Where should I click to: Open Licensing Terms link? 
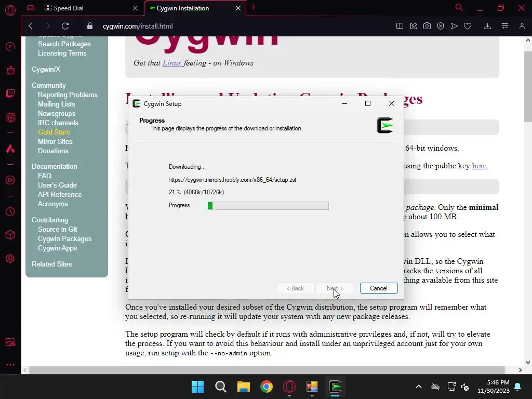(x=62, y=54)
